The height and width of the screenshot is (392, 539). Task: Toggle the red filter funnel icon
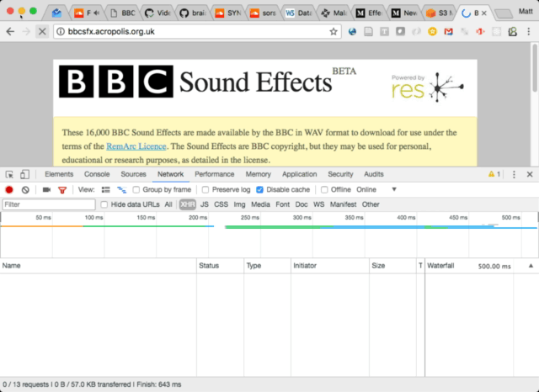click(x=62, y=190)
